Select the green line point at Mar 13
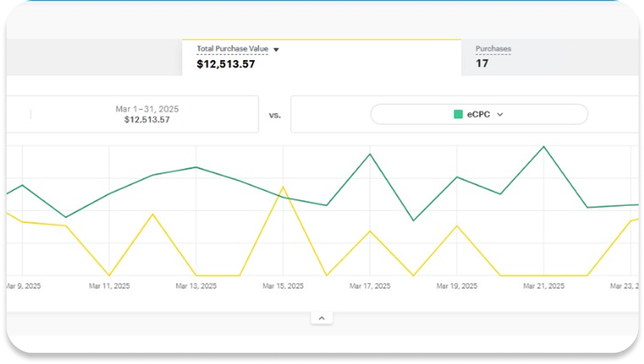 (196, 167)
